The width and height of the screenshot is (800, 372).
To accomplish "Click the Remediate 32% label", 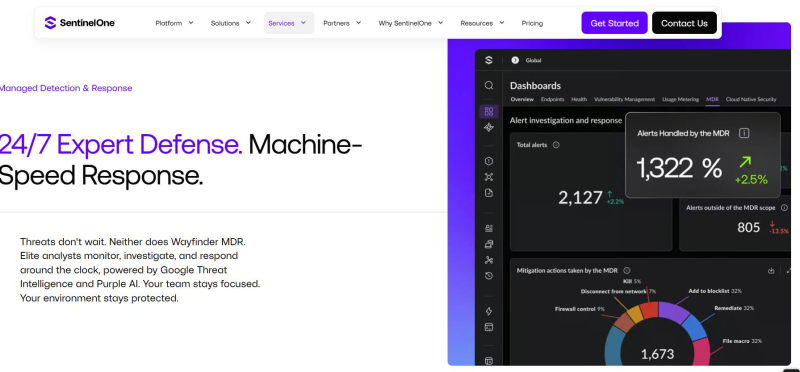I will 734,308.
